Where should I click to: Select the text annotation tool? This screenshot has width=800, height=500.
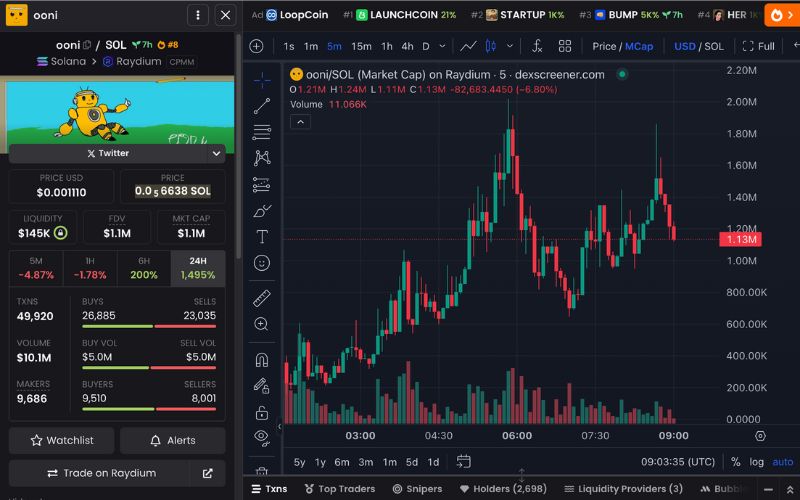(262, 237)
